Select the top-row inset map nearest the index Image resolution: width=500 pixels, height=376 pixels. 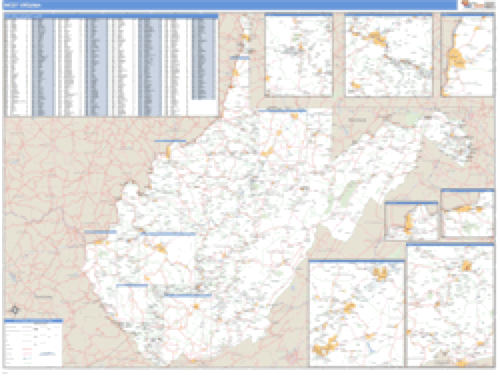pos(299,55)
